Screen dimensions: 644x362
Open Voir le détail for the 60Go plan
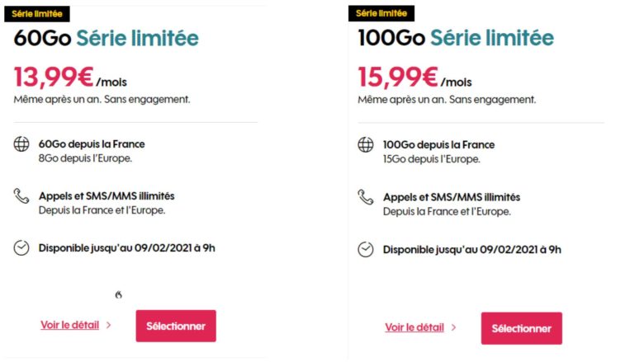click(69, 325)
